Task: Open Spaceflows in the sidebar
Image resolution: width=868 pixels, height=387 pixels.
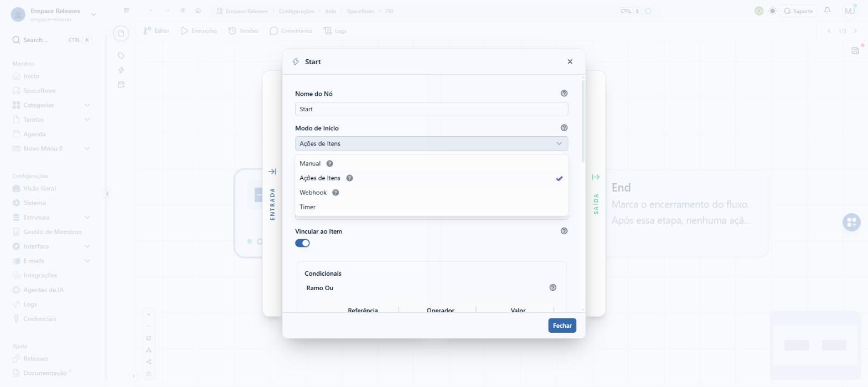Action: (x=39, y=91)
